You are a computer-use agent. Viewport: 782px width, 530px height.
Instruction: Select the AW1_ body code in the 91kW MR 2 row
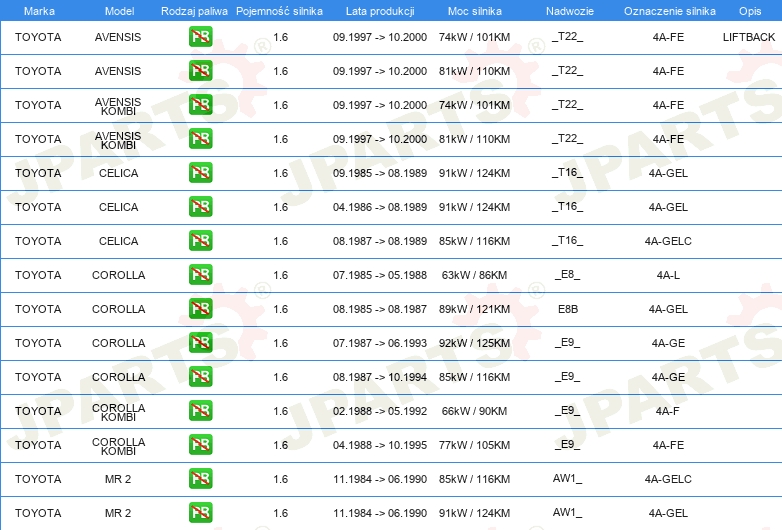pyautogui.click(x=568, y=513)
